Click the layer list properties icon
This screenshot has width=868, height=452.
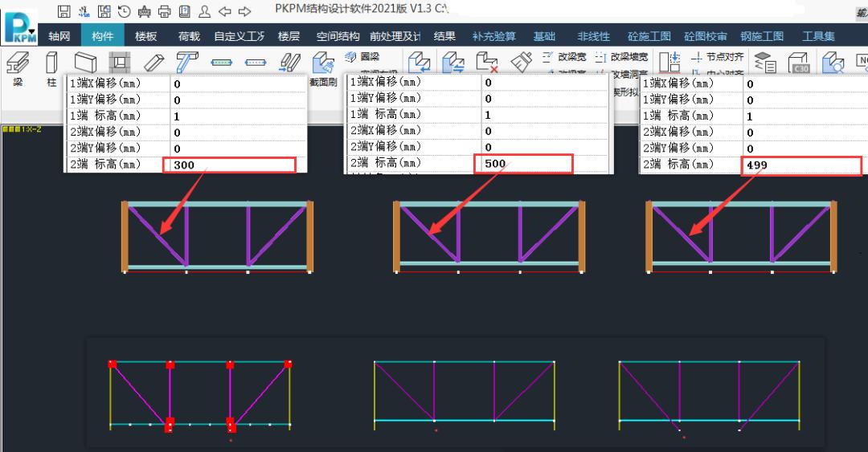pyautogui.click(x=765, y=63)
